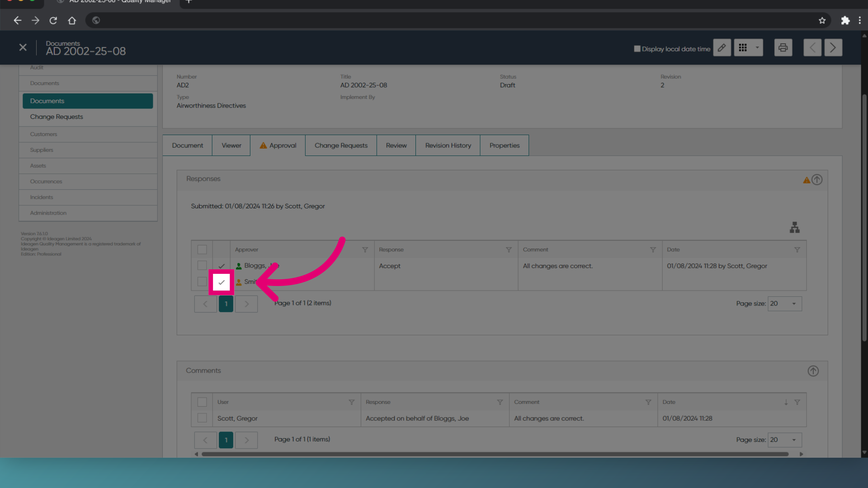Screen dimensions: 868x488
Task: Toggle select-all checkbox in Responses table
Action: [202, 250]
